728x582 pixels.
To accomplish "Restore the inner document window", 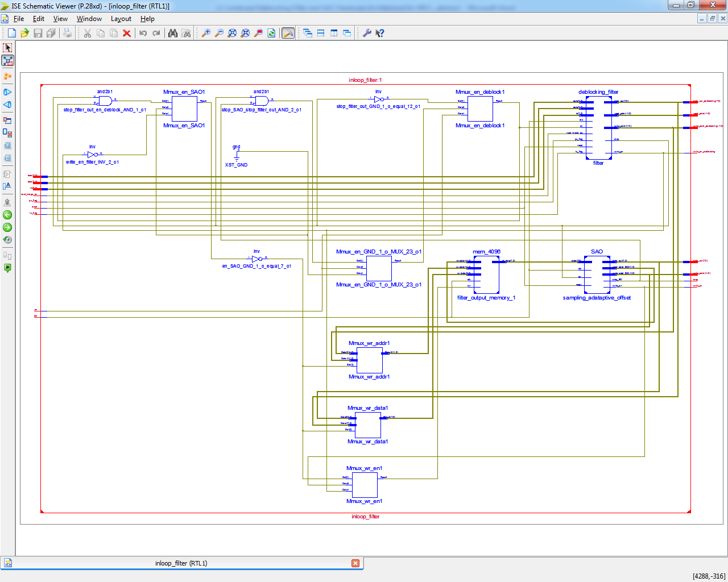I will (712, 19).
